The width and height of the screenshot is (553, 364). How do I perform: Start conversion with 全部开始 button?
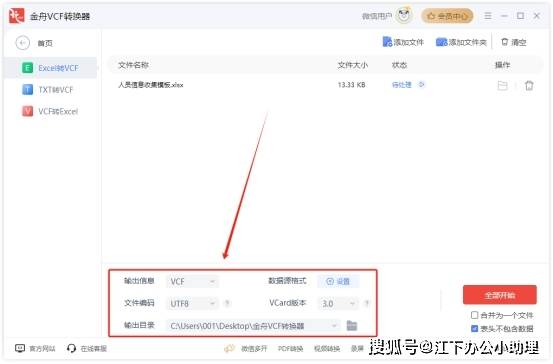click(500, 295)
